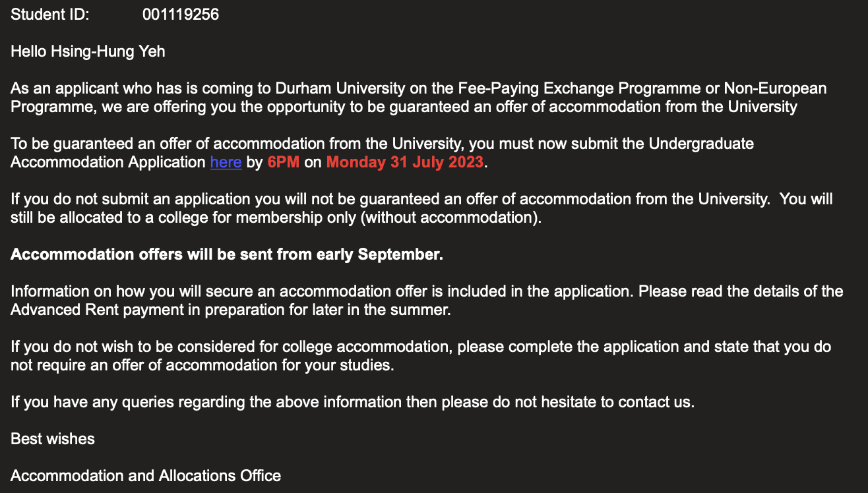Open the 'here' accommodation application link
This screenshot has height=493, width=868.
226,162
